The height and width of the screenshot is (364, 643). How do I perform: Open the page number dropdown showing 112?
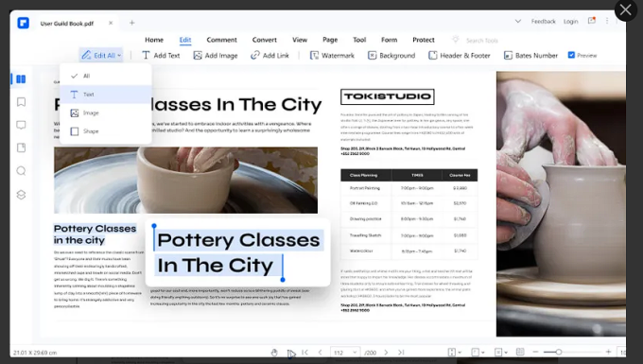pyautogui.click(x=345, y=353)
